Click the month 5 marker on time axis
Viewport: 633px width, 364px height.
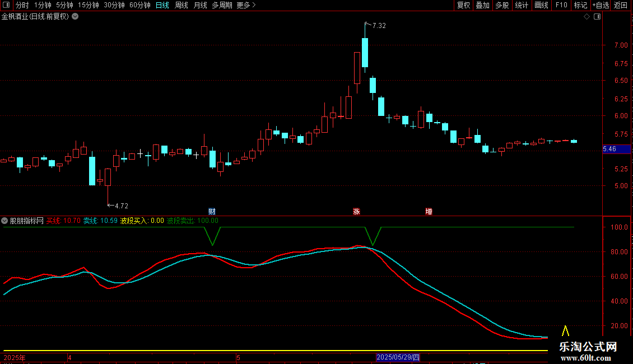pos(238,357)
